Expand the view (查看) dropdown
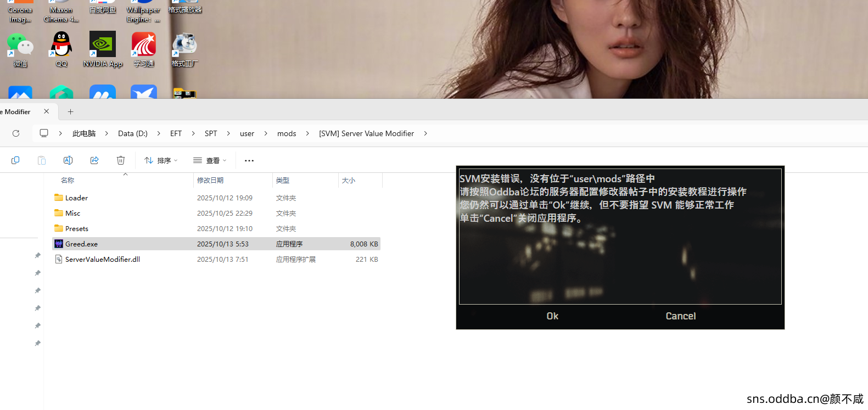Viewport: 868px width, 410px height. (210, 161)
